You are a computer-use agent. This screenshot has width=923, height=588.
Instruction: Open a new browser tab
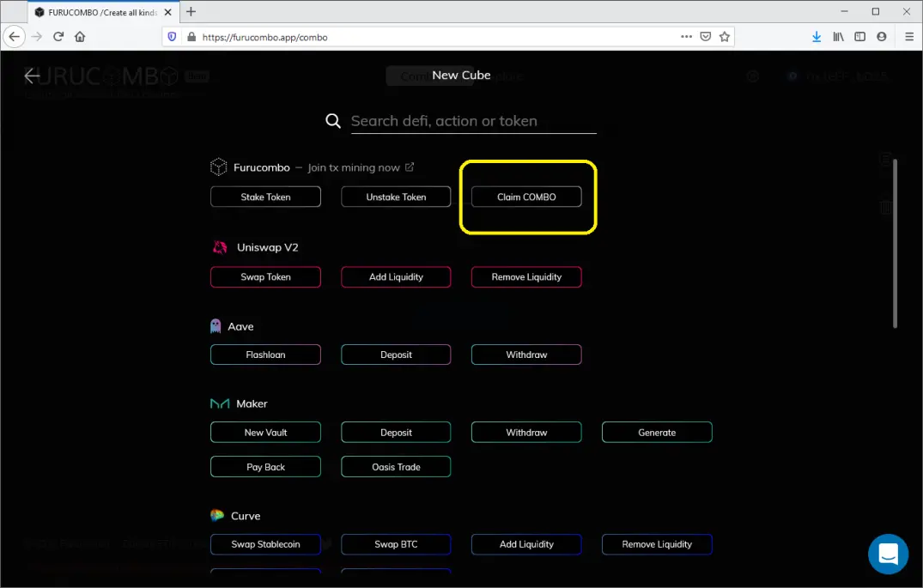pos(191,12)
